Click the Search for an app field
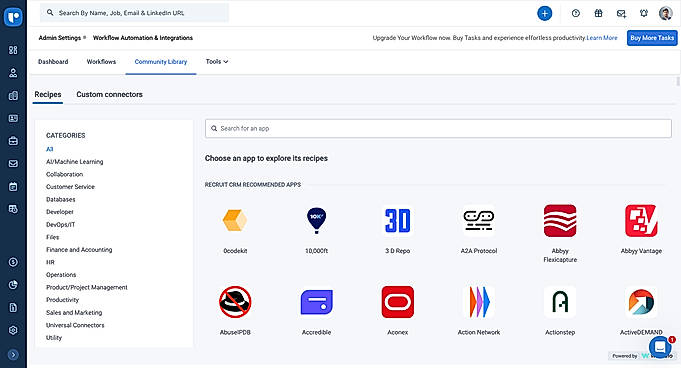Screen dimensions: 681x368 438,129
